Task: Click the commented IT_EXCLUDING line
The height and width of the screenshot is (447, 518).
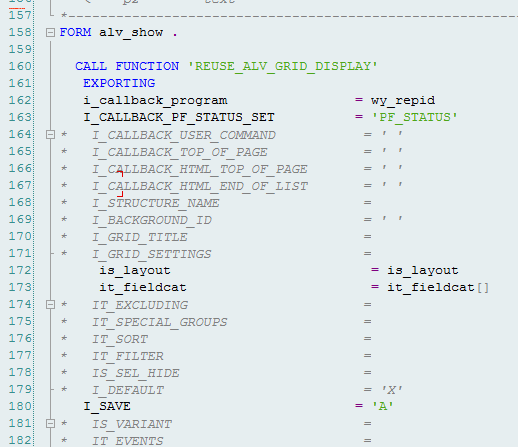Action: coord(140,305)
